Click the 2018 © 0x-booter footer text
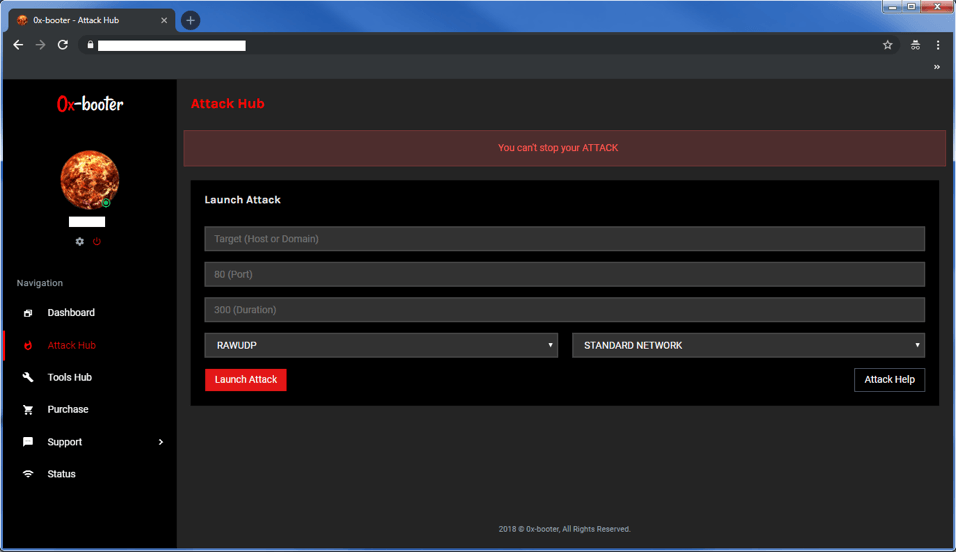Viewport: 956px width, 552px height. click(565, 529)
